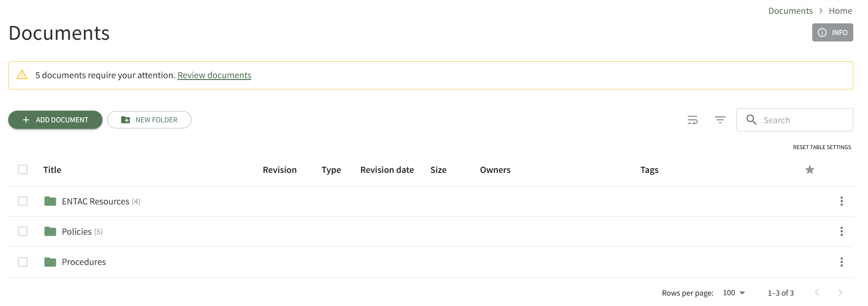The width and height of the screenshot is (868, 306).
Task: Click the INFO button
Action: (833, 32)
